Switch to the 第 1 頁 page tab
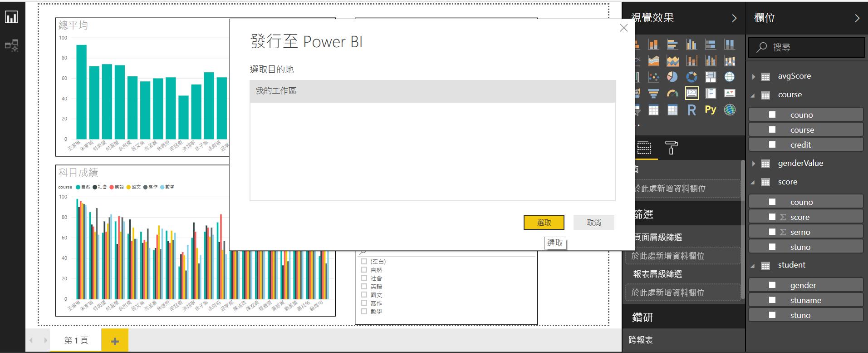This screenshot has height=353, width=868. pyautogui.click(x=76, y=340)
